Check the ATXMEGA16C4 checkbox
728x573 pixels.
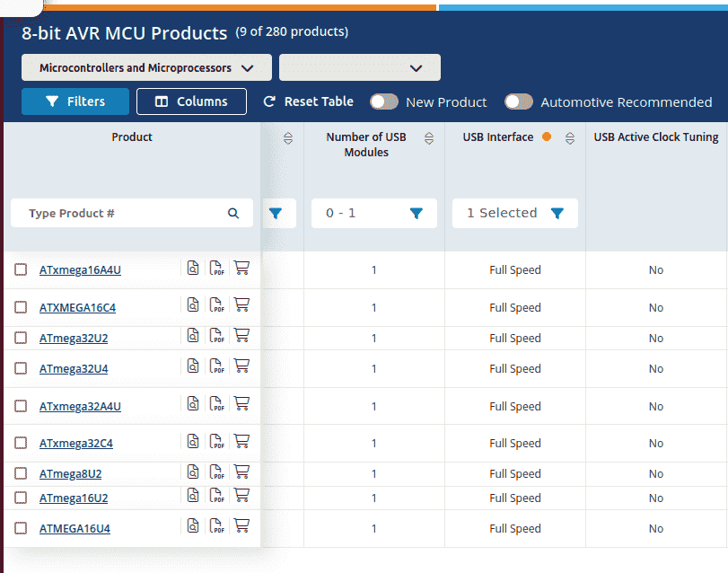click(21, 307)
